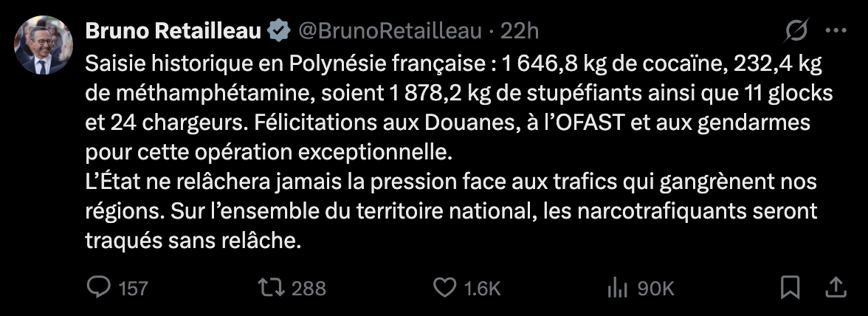Click the 22h post timestamp
Viewport: 868px width, 316px height.
(x=519, y=30)
